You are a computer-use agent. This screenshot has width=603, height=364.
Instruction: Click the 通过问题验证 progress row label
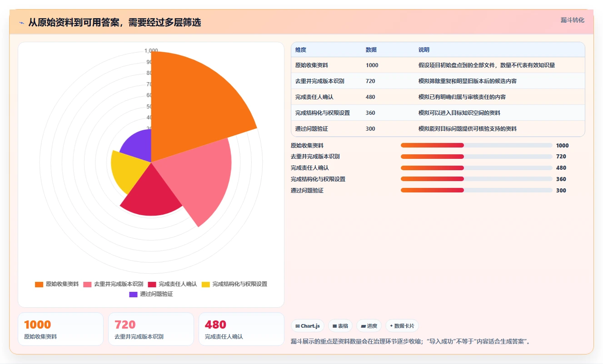click(x=307, y=191)
